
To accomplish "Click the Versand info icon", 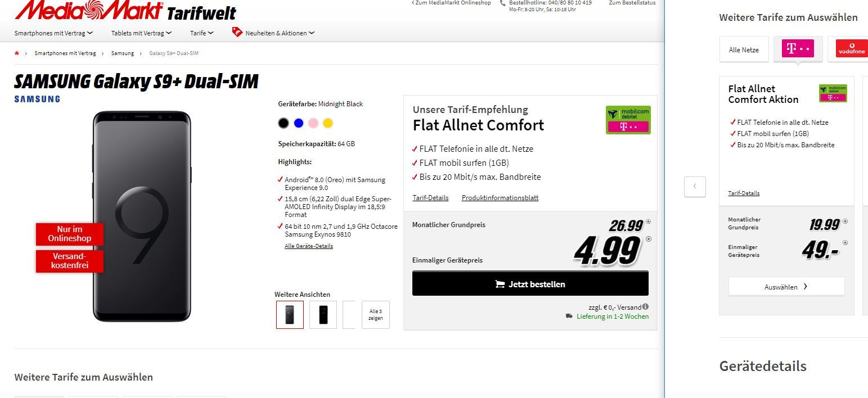I will coord(645,307).
